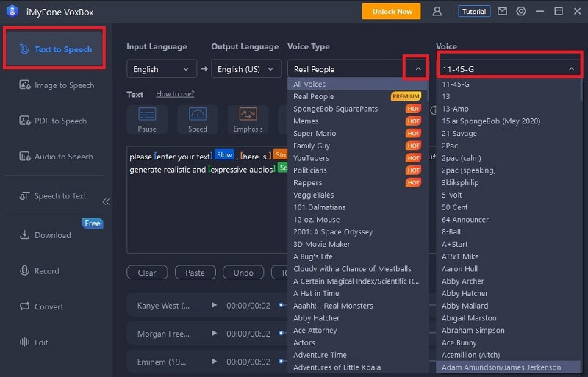The height and width of the screenshot is (377, 588).
Task: Select VeggieTales voice type
Action: (357, 195)
